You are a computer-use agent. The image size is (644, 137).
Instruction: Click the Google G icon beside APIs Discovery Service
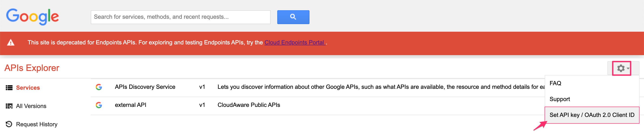[99, 87]
